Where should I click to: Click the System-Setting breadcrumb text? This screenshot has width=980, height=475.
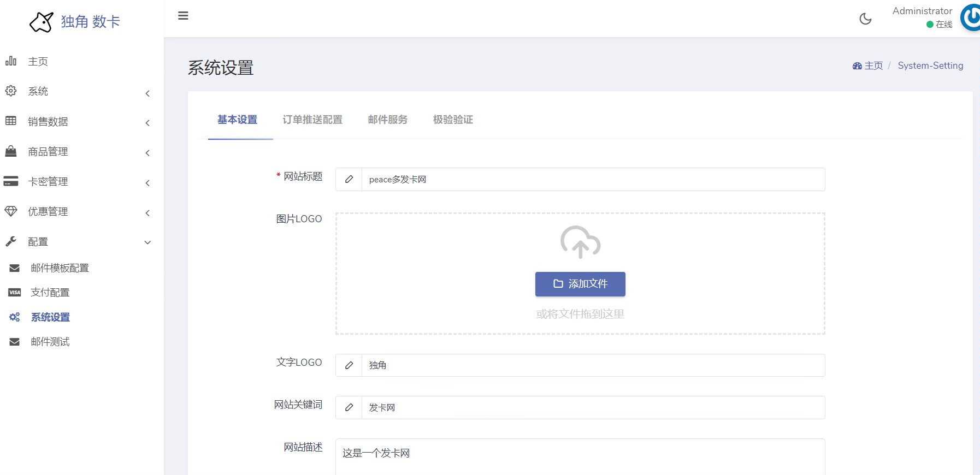pyautogui.click(x=930, y=66)
